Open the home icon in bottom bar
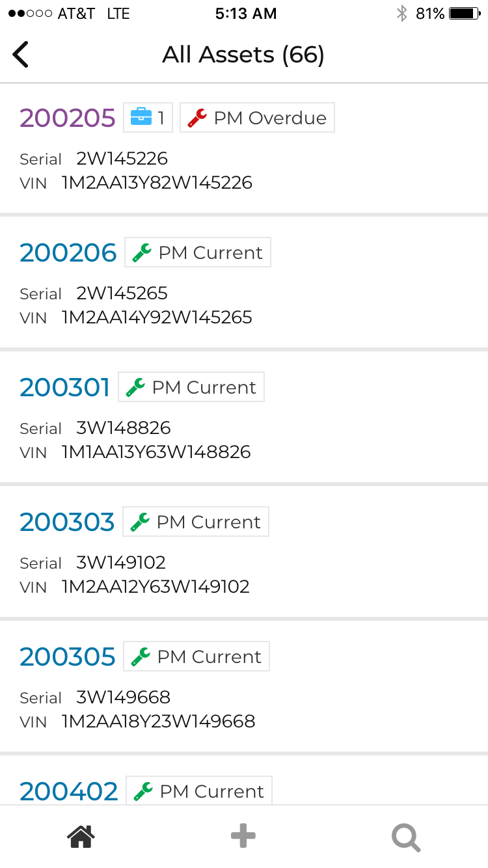Image resolution: width=488 pixels, height=868 pixels. (x=81, y=836)
